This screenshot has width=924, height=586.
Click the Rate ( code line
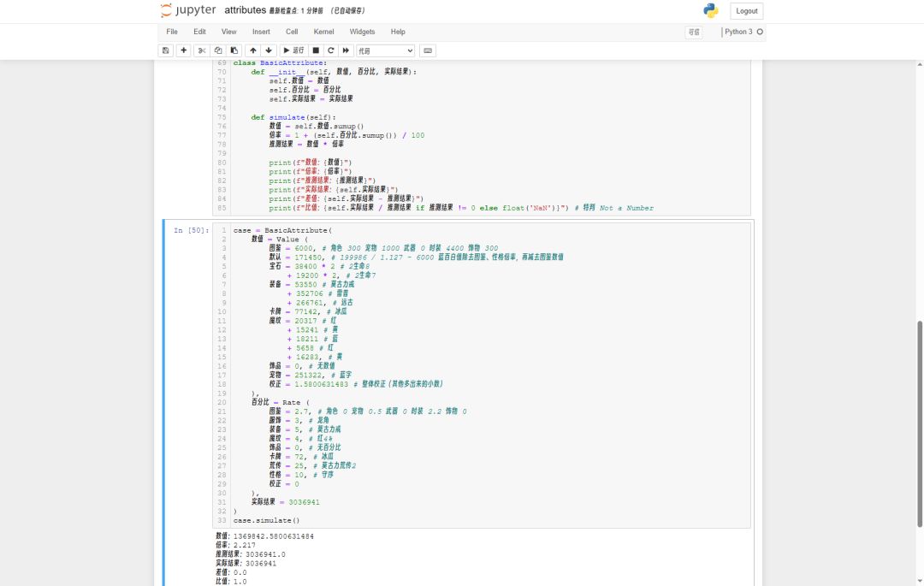click(x=280, y=402)
